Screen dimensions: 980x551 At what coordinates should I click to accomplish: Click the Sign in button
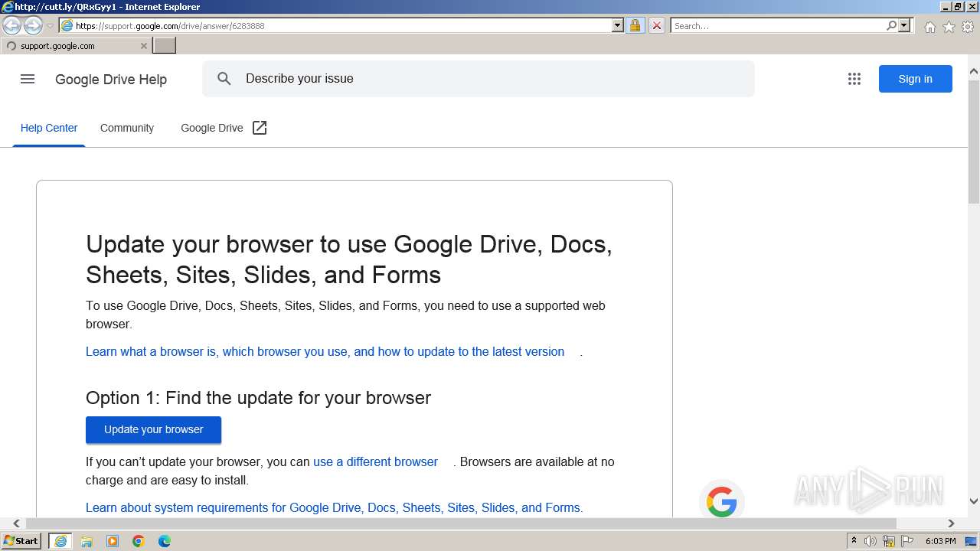[x=915, y=79]
